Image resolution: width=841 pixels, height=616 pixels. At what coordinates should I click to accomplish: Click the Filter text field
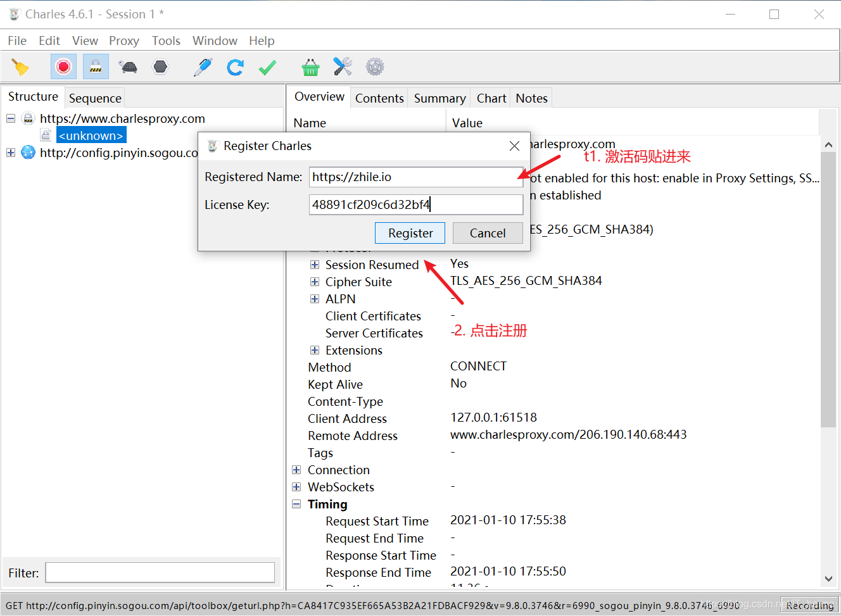tap(160, 572)
